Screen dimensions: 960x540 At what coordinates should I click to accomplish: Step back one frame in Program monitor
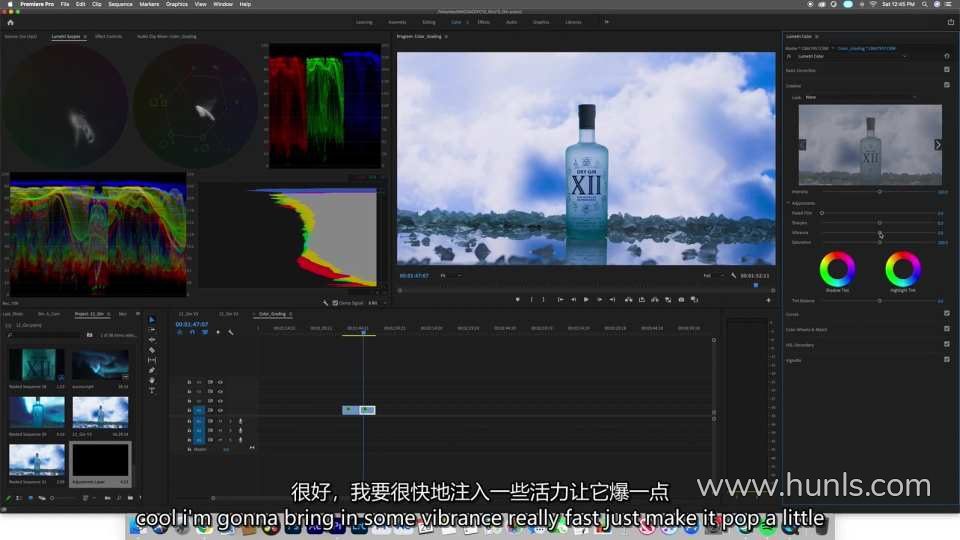(573, 299)
